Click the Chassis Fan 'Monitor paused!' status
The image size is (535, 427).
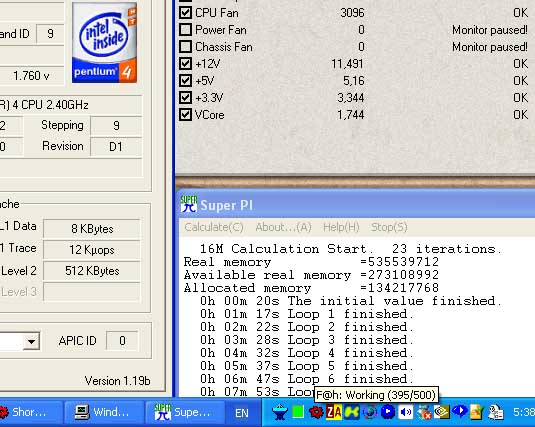490,47
